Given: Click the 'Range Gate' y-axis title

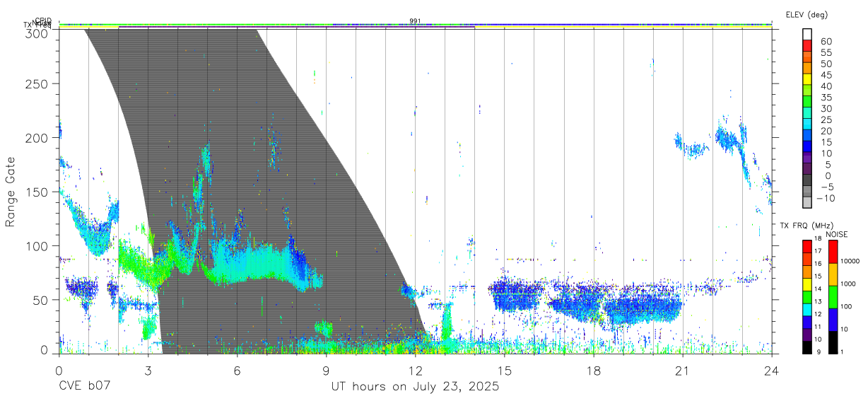Looking at the screenshot, I should [11, 192].
